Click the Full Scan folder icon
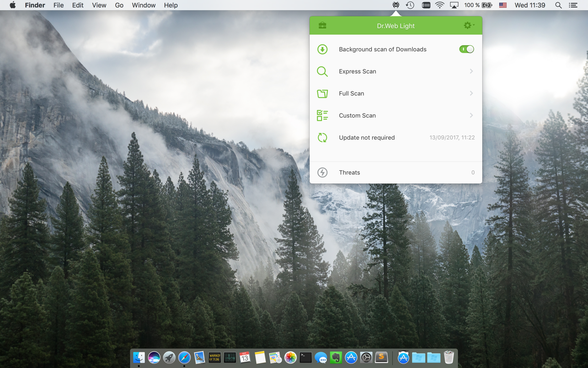 pyautogui.click(x=322, y=93)
